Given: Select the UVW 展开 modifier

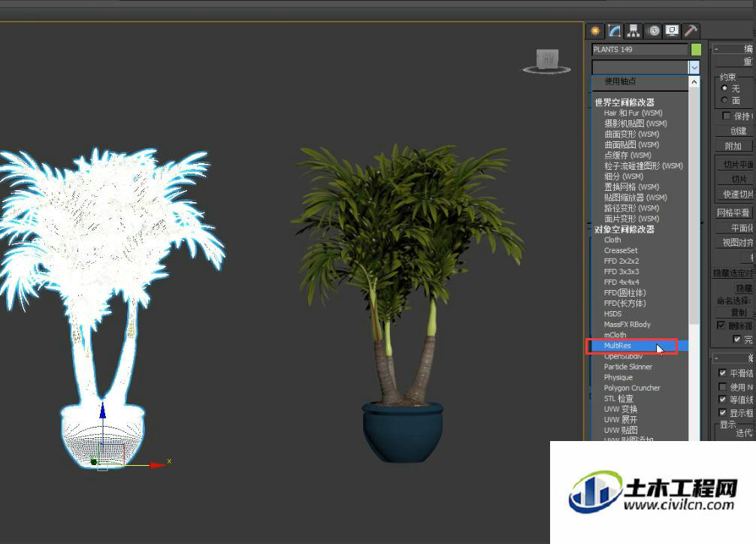Looking at the screenshot, I should click(621, 420).
